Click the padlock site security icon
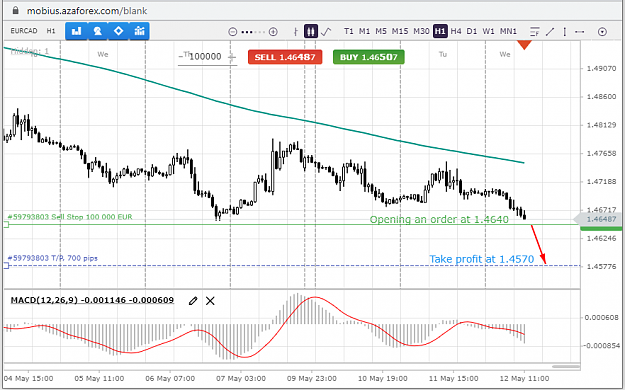This screenshot has width=625, height=390. (16, 10)
